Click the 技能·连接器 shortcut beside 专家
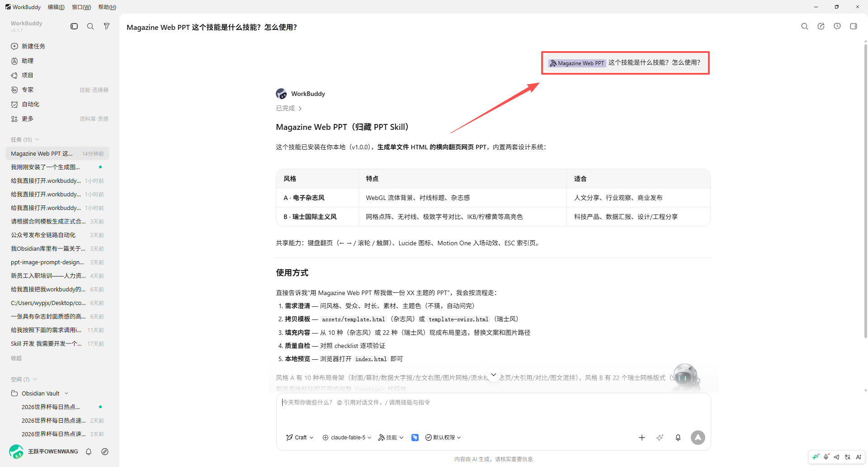 click(x=94, y=90)
